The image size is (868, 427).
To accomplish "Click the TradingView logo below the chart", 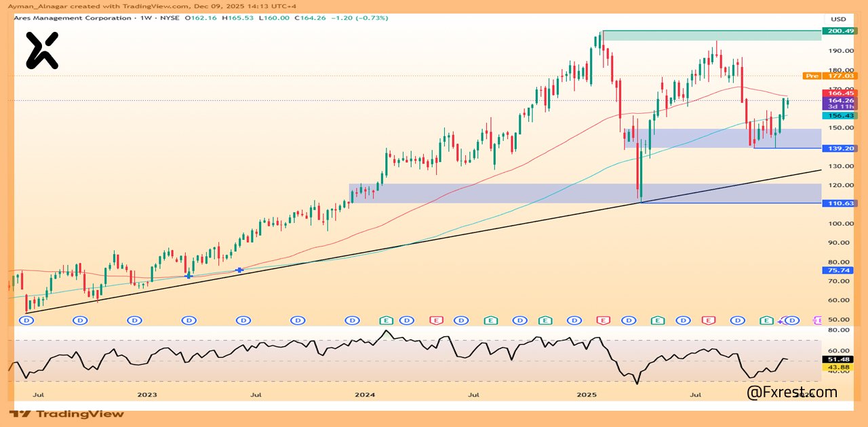I will [66, 413].
